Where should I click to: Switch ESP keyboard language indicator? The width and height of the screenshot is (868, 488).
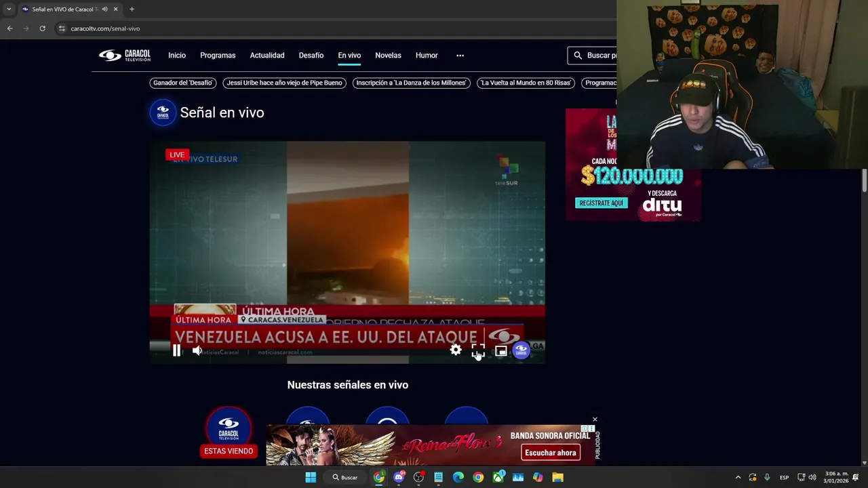click(784, 477)
